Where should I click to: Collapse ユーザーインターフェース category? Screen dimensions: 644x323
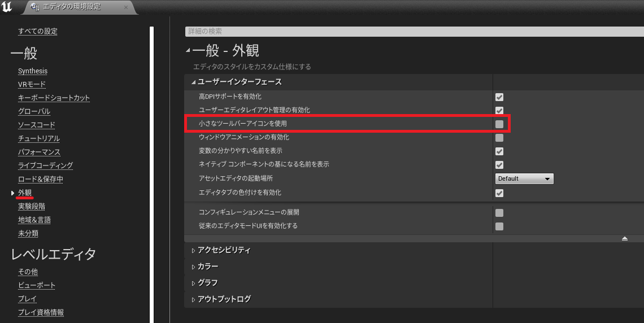pos(193,82)
